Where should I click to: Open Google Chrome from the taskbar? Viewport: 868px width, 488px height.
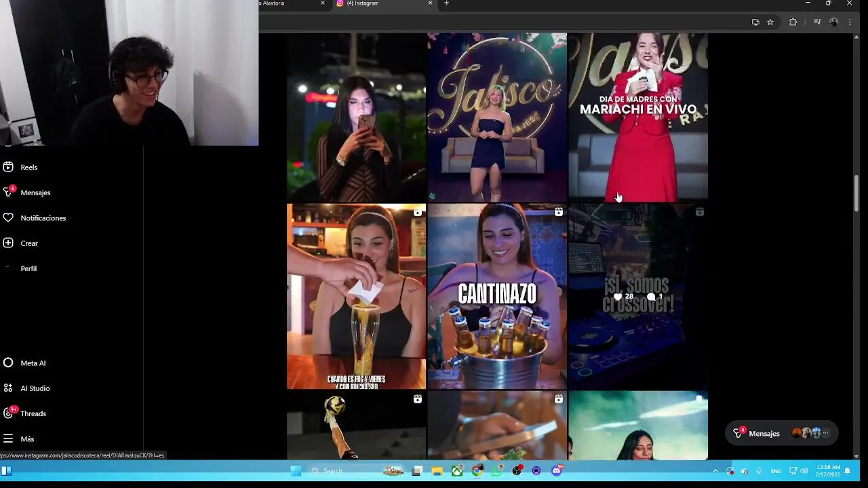click(x=477, y=470)
